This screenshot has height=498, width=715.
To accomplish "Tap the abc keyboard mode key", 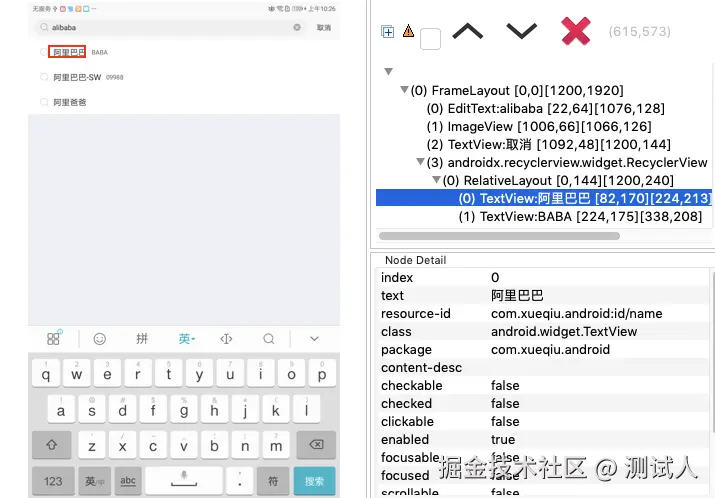I will pyautogui.click(x=128, y=481).
